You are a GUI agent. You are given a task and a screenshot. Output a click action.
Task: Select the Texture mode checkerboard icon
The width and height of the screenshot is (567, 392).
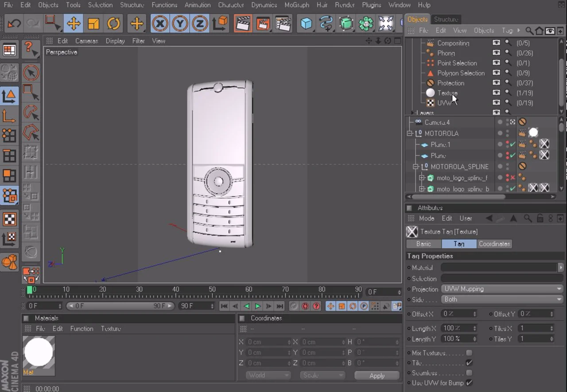9,219
